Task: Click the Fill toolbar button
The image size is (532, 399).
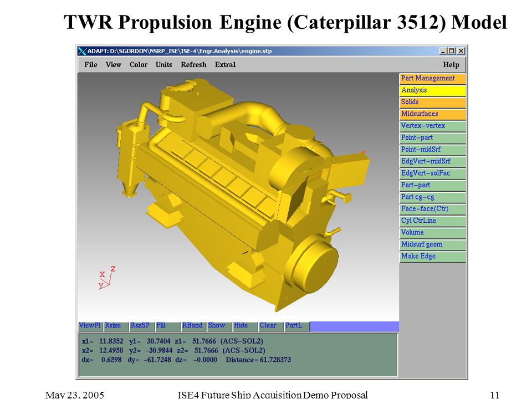Action: click(x=167, y=326)
